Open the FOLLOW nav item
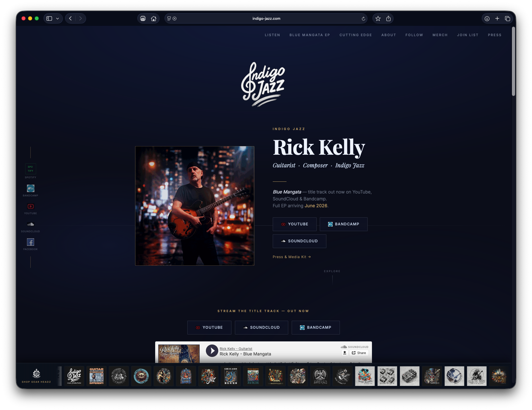Viewport: 532px width, 410px height. pyautogui.click(x=414, y=35)
